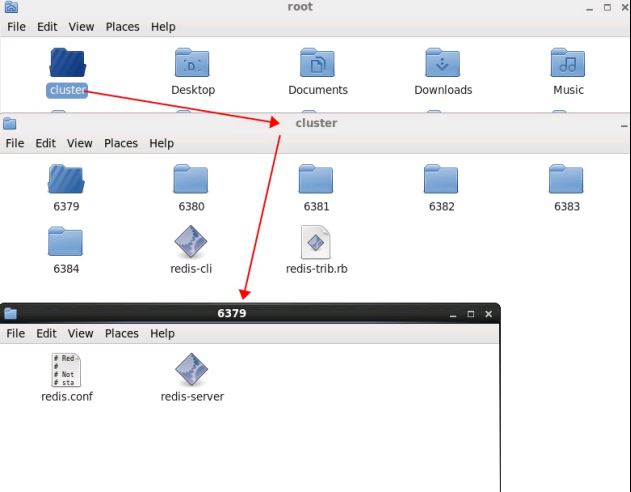
Task: Open Edit menu in cluster window
Action: pos(45,143)
